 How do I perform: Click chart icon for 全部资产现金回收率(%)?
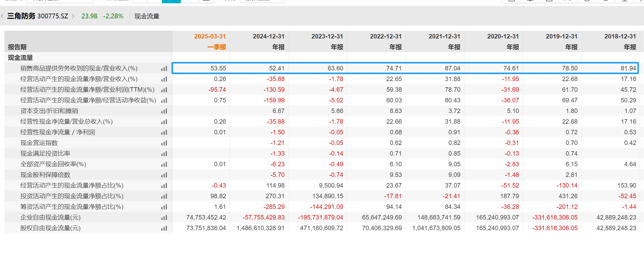[x=164, y=164]
